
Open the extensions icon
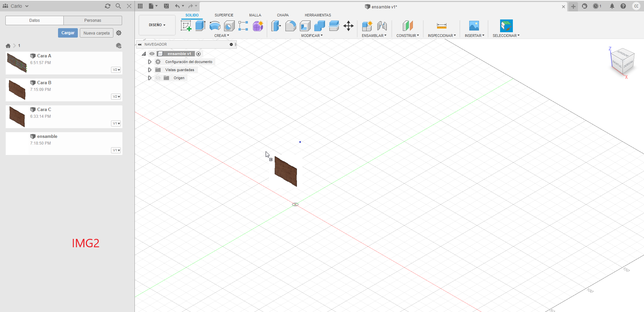pos(585,6)
